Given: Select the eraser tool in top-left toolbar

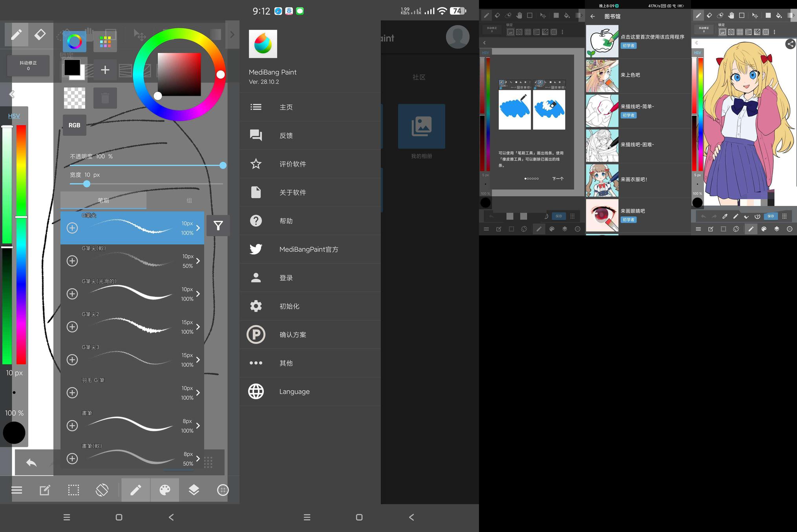Looking at the screenshot, I should point(40,35).
